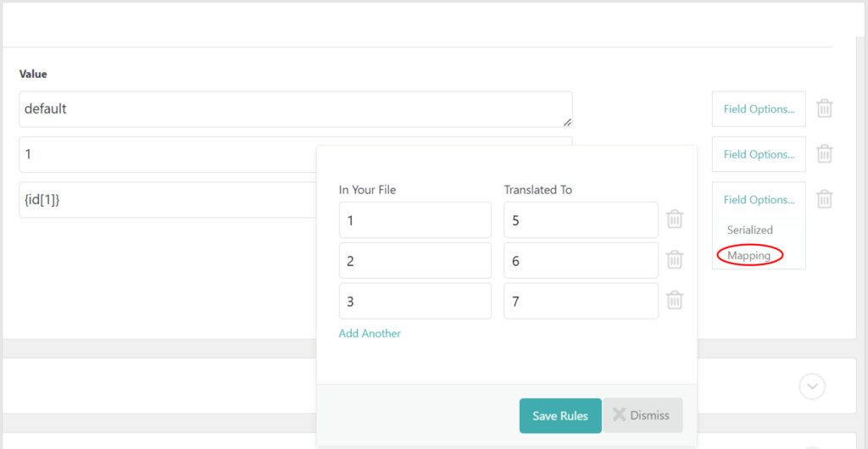The width and height of the screenshot is (868, 449).
Task: Remove the value row containing '1'
Action: (x=825, y=153)
